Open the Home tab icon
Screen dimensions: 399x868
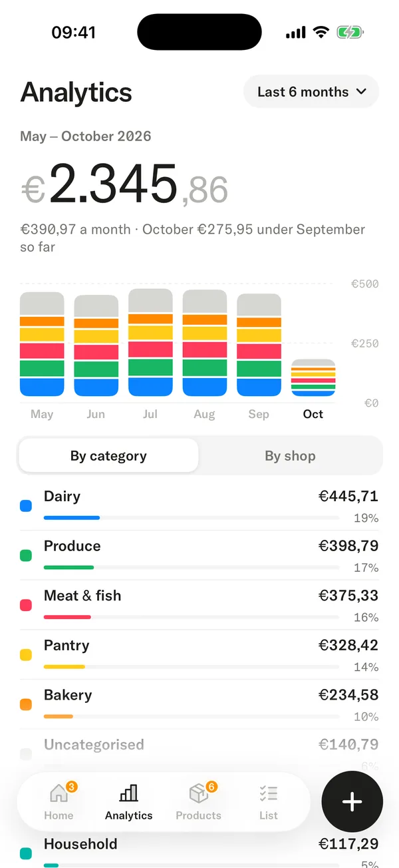click(59, 793)
